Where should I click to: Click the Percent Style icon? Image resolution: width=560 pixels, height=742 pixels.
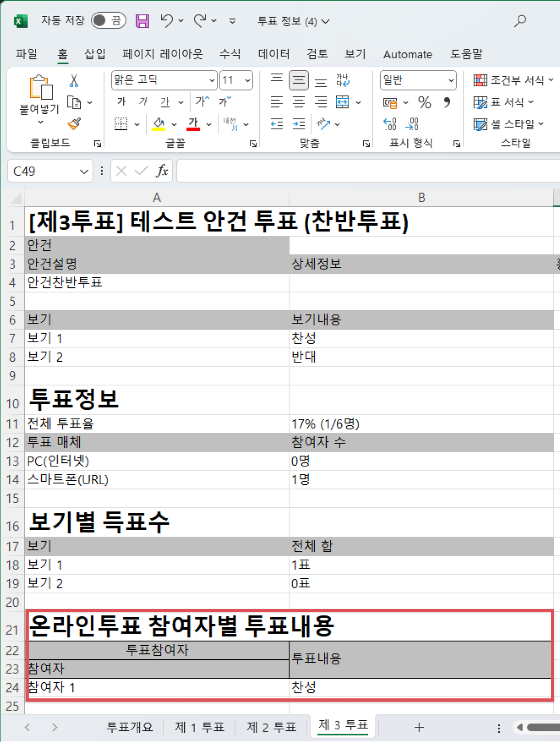pyautogui.click(x=424, y=102)
